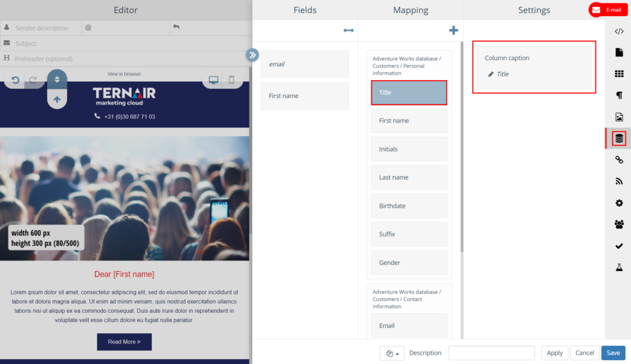Click the Dear [First name] heading

[124, 274]
